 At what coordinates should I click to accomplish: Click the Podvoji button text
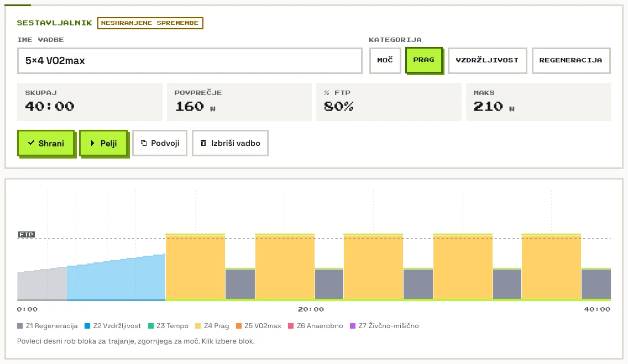(165, 143)
